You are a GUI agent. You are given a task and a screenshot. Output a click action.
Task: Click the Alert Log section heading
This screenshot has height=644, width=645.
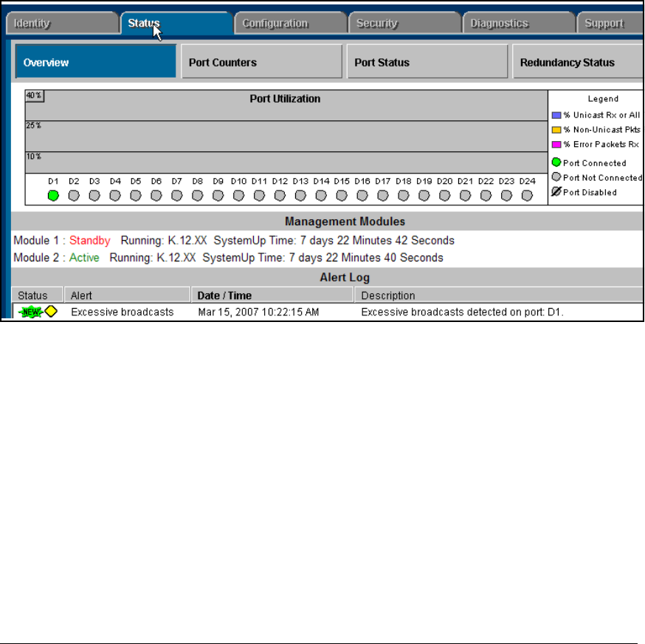pos(345,278)
